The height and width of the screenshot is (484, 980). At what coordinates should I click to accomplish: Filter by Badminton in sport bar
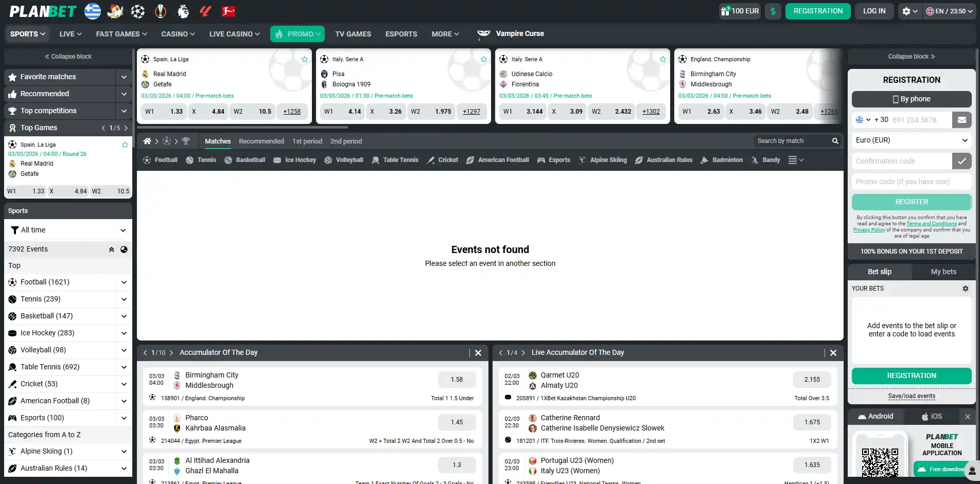[722, 160]
